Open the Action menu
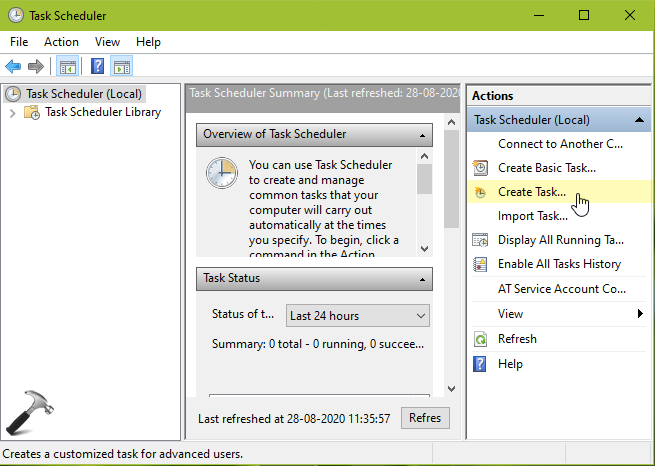This screenshot has height=466, width=655. (x=61, y=42)
